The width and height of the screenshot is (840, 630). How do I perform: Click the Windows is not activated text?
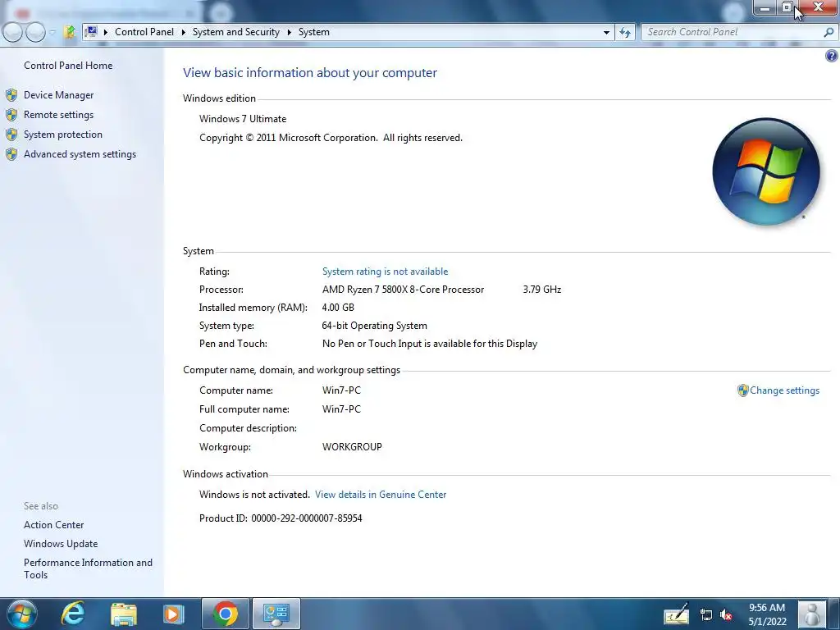(254, 495)
